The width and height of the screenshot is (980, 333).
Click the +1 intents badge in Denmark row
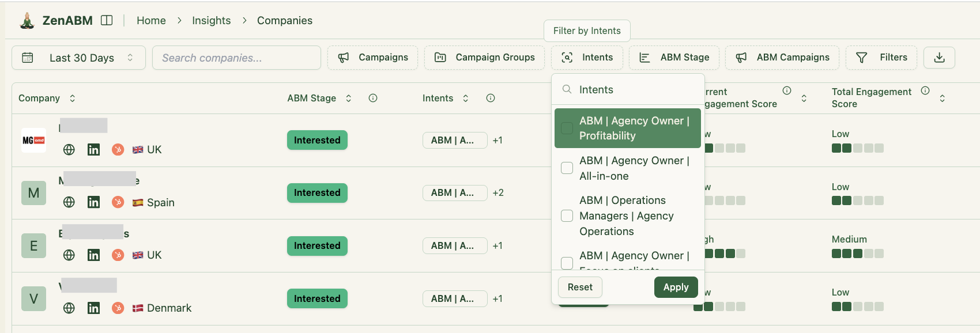[x=497, y=298]
